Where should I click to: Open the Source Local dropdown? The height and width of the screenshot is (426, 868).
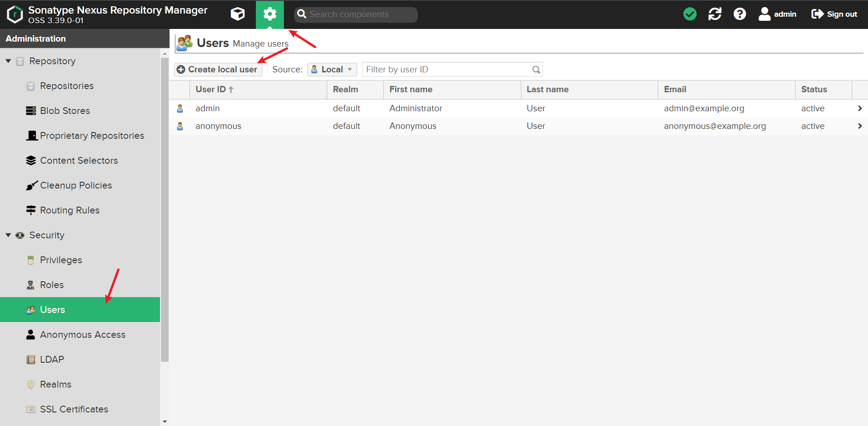pyautogui.click(x=332, y=70)
